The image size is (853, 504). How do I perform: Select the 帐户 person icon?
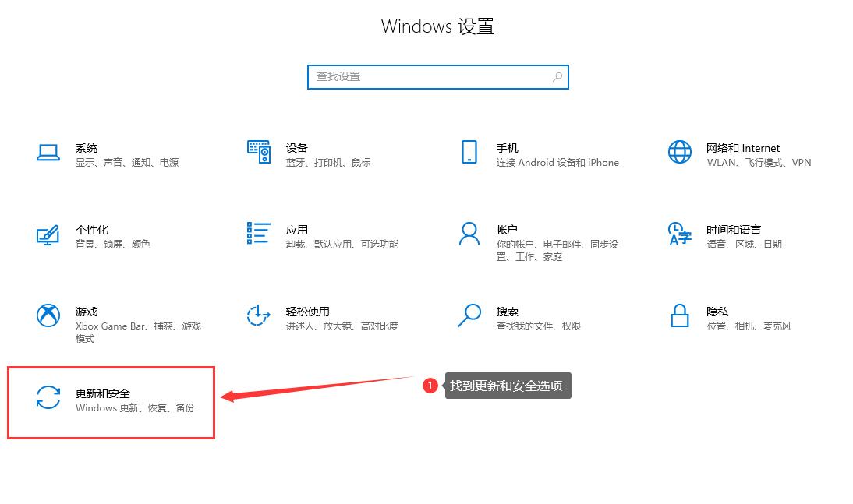[469, 234]
